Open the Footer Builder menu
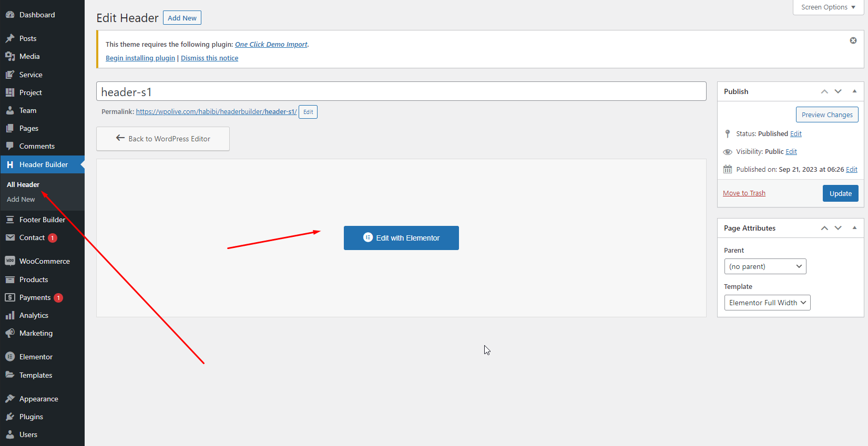The height and width of the screenshot is (446, 868). 42,220
